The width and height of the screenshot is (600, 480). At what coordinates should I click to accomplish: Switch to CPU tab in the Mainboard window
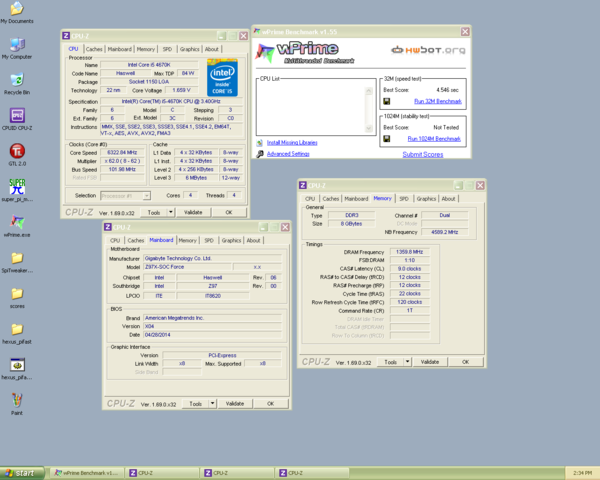(x=115, y=240)
